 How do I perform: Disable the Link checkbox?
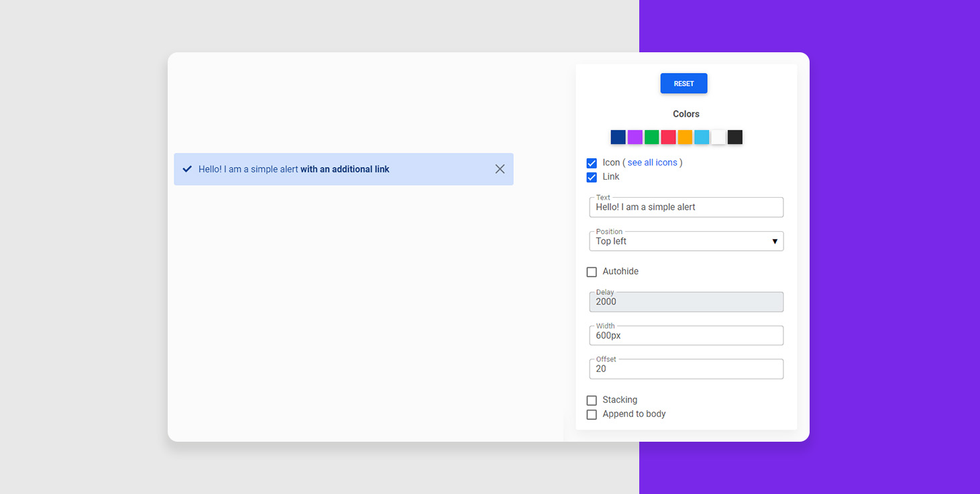tap(592, 178)
